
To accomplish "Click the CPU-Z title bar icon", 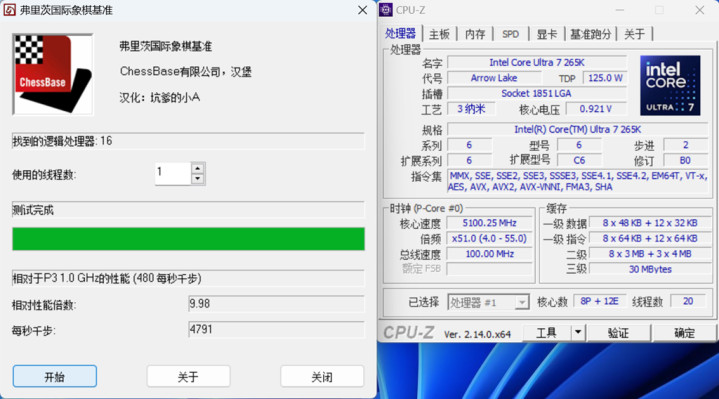I will 386,10.
